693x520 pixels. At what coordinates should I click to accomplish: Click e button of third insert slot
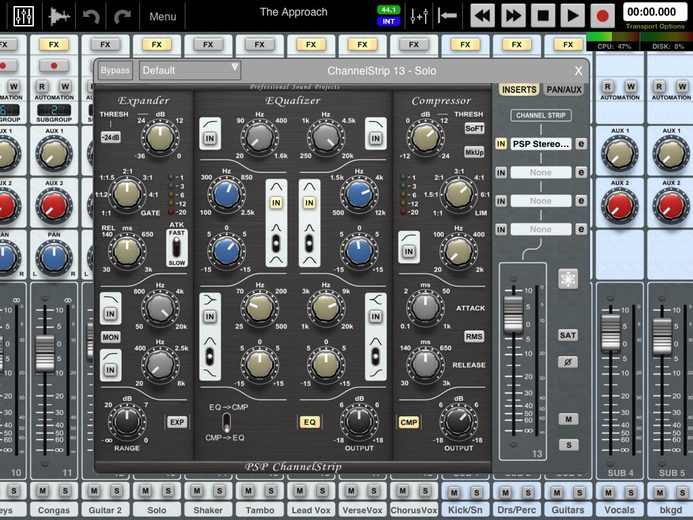pos(581,201)
